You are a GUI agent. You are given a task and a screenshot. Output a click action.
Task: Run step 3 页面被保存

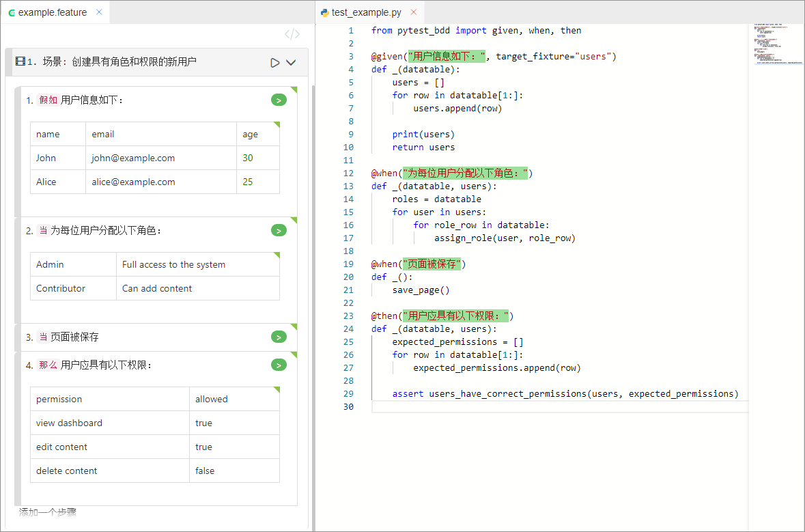[x=279, y=337]
